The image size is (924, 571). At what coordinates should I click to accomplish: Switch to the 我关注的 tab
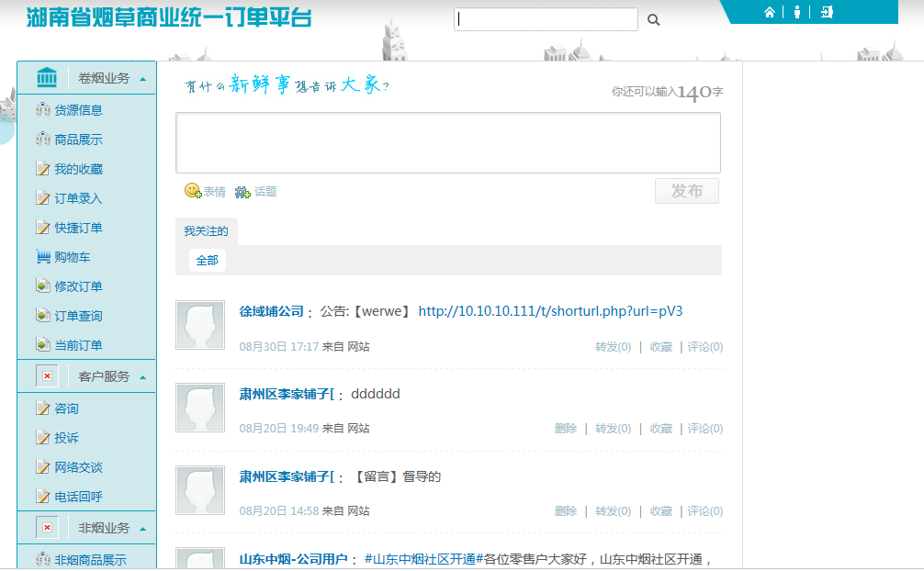coord(205,231)
